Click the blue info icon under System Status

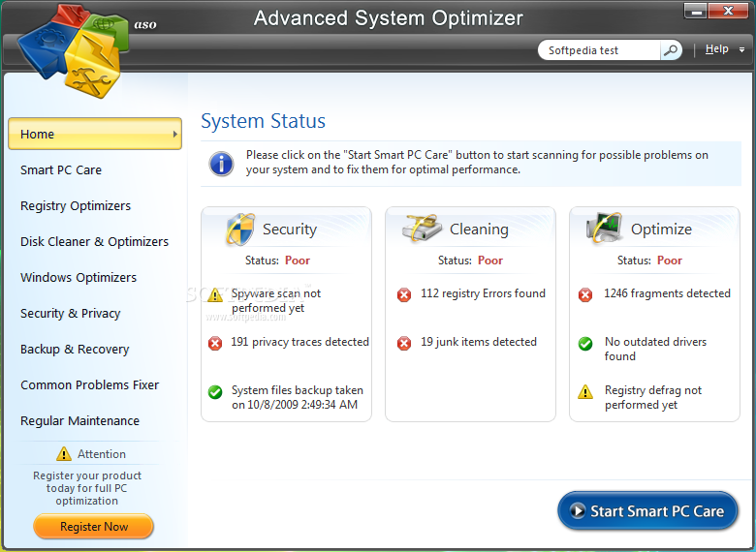tap(221, 163)
